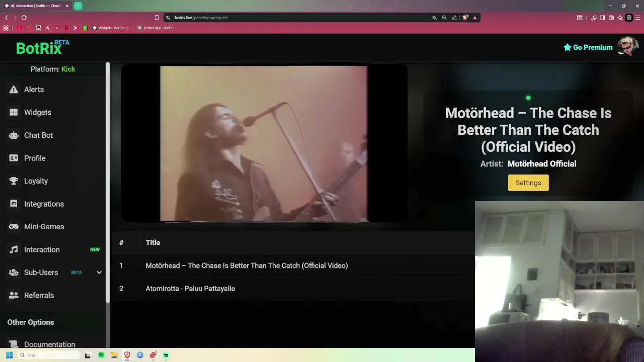Click the Mini-Games gamepad icon
644x362 pixels.
[x=14, y=227]
